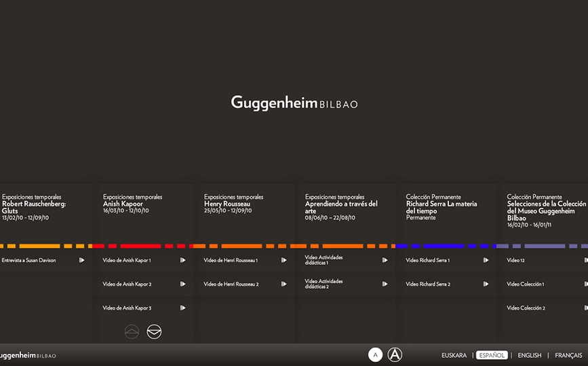Play the Entrevista a Susan Davison video
The height and width of the screenshot is (366, 588).
tap(81, 260)
